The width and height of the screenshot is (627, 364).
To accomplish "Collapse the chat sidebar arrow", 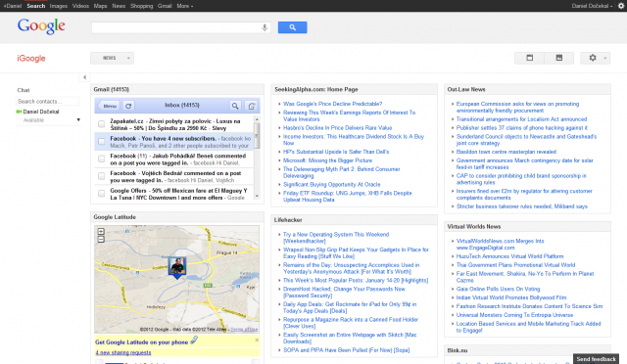I will pos(84,77).
